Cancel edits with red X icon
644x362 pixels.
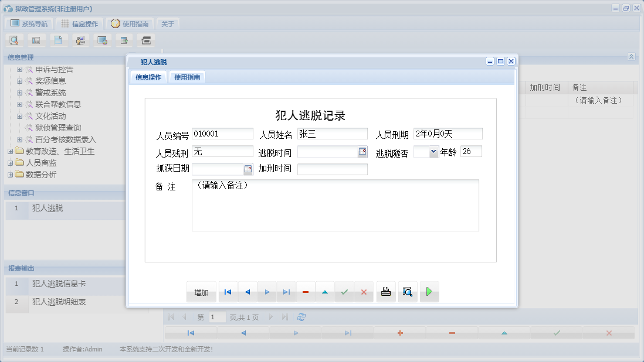(x=364, y=291)
